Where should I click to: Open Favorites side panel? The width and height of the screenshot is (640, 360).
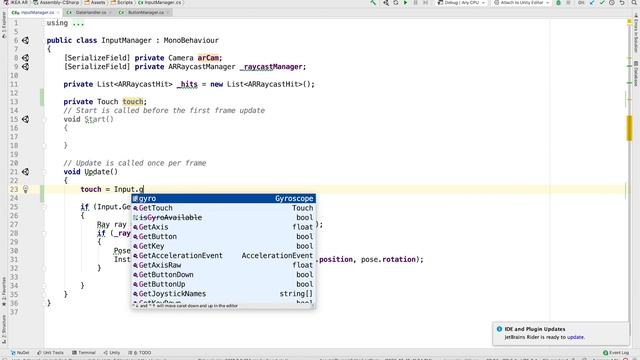(x=4, y=291)
